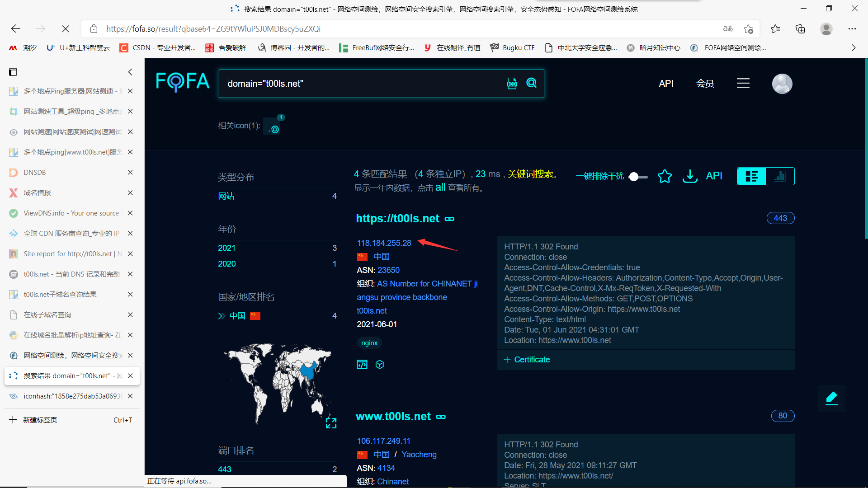Switch to list view mode
868x488 pixels.
pyautogui.click(x=751, y=176)
